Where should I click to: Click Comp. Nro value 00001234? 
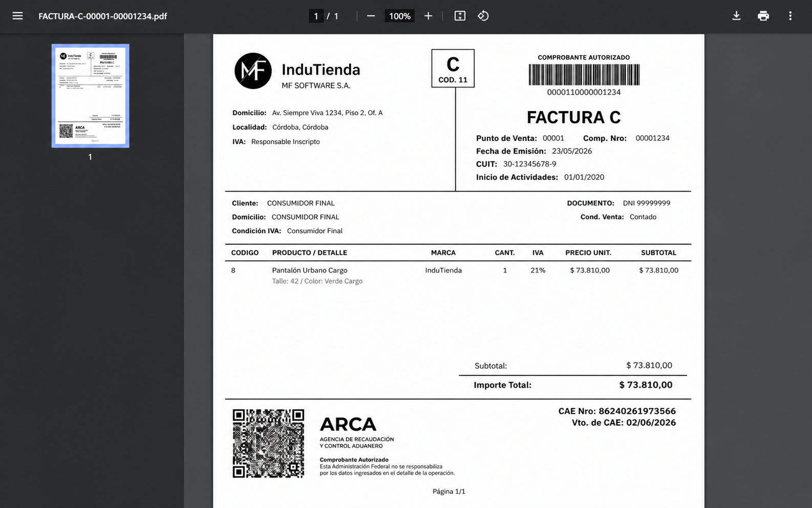point(652,138)
